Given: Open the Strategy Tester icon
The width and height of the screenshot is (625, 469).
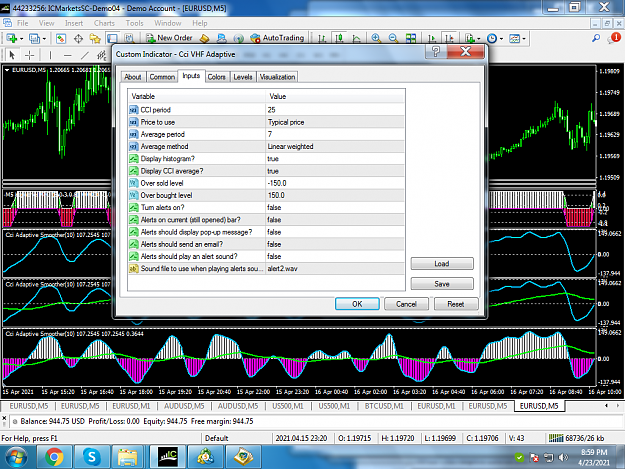Looking at the screenshot, I should pyautogui.click(x=129, y=38).
